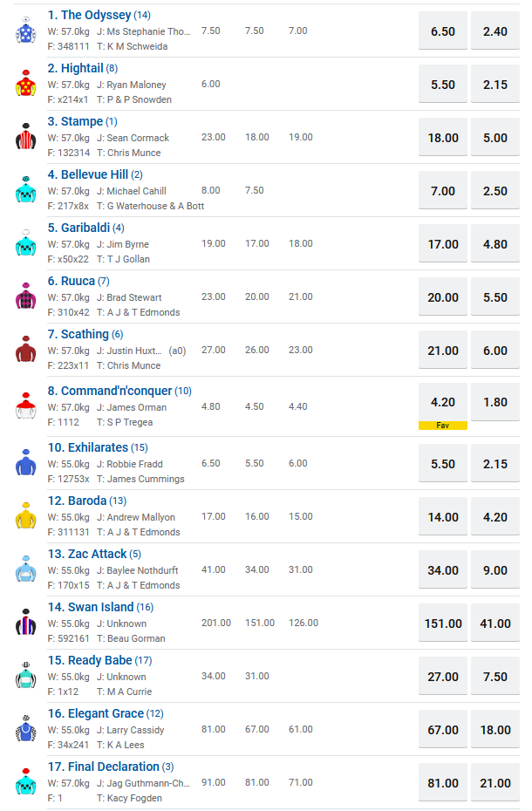Open the Zac Attack runner link

click(87, 554)
